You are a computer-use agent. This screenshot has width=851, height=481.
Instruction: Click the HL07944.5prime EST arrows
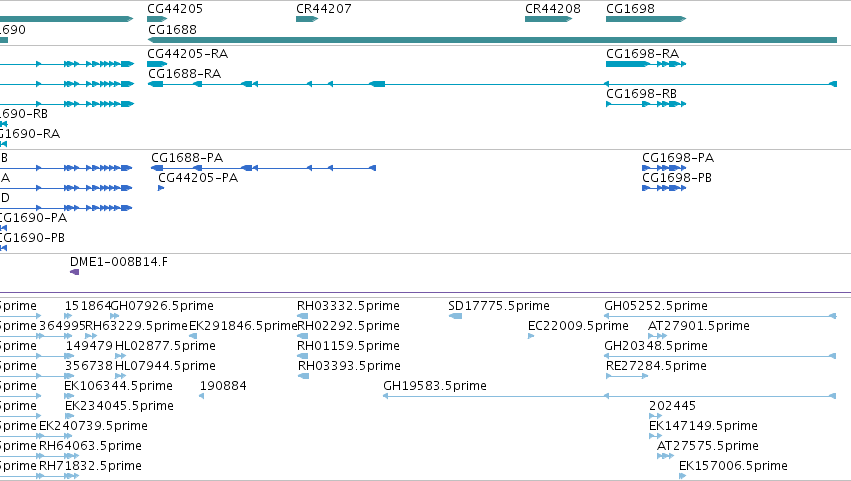pyautogui.click(x=120, y=376)
